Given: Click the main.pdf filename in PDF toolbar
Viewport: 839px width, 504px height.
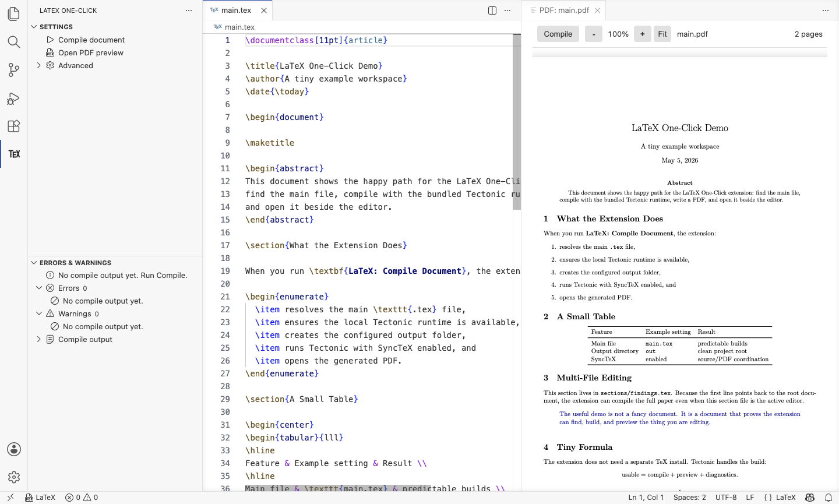Looking at the screenshot, I should (x=692, y=34).
